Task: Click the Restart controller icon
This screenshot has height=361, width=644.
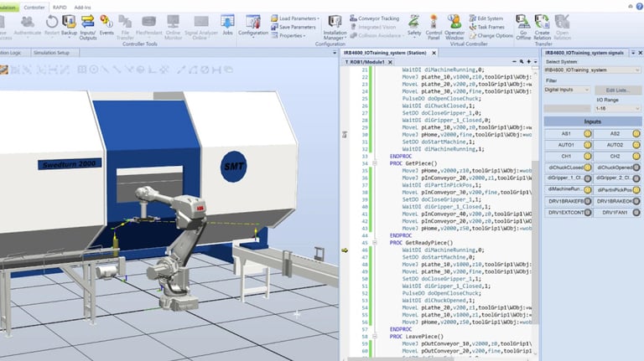Action: (52, 25)
